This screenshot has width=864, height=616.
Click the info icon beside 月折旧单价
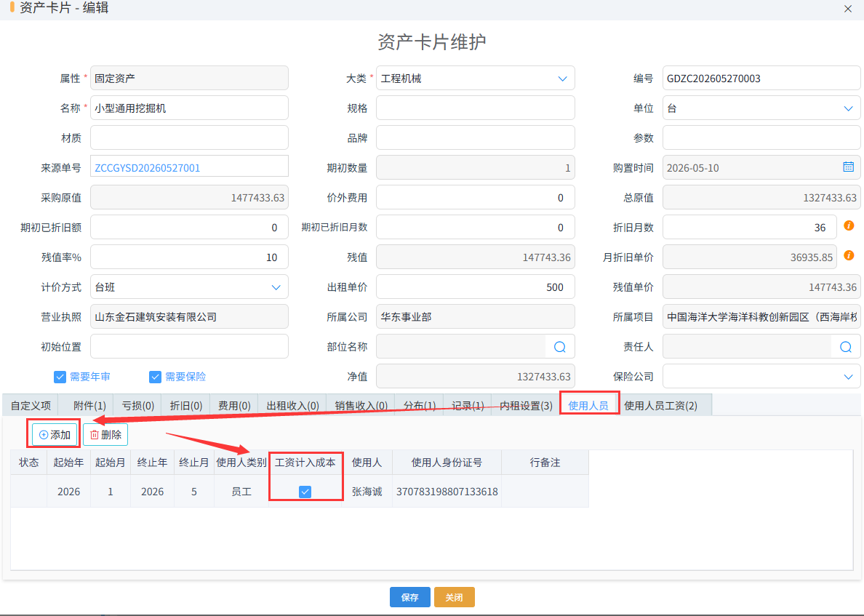tap(849, 255)
